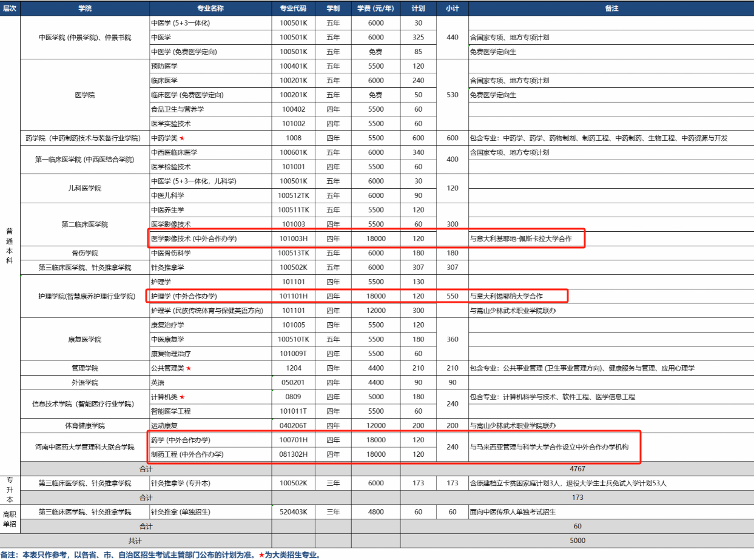The width and height of the screenshot is (754, 560).
Task: Click the red star after 计算机类
Action: [x=182, y=397]
